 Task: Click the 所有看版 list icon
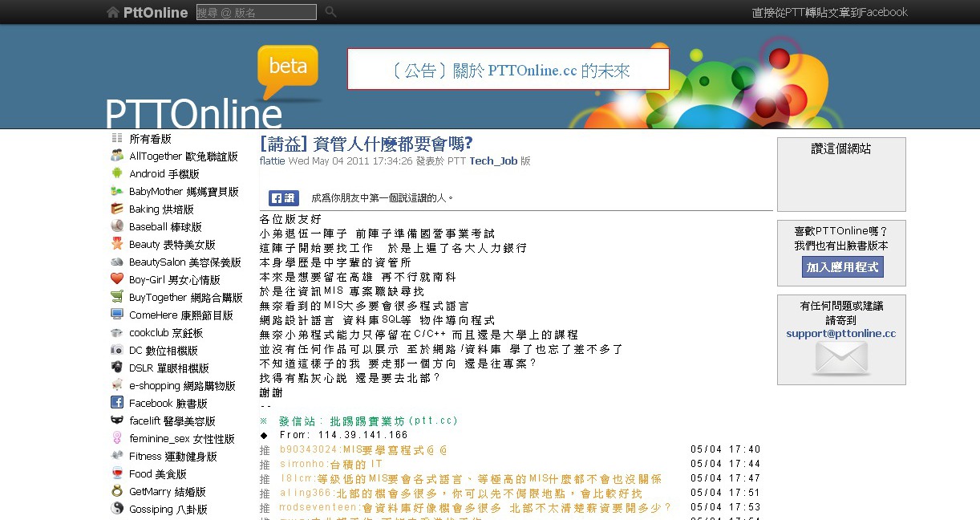117,138
